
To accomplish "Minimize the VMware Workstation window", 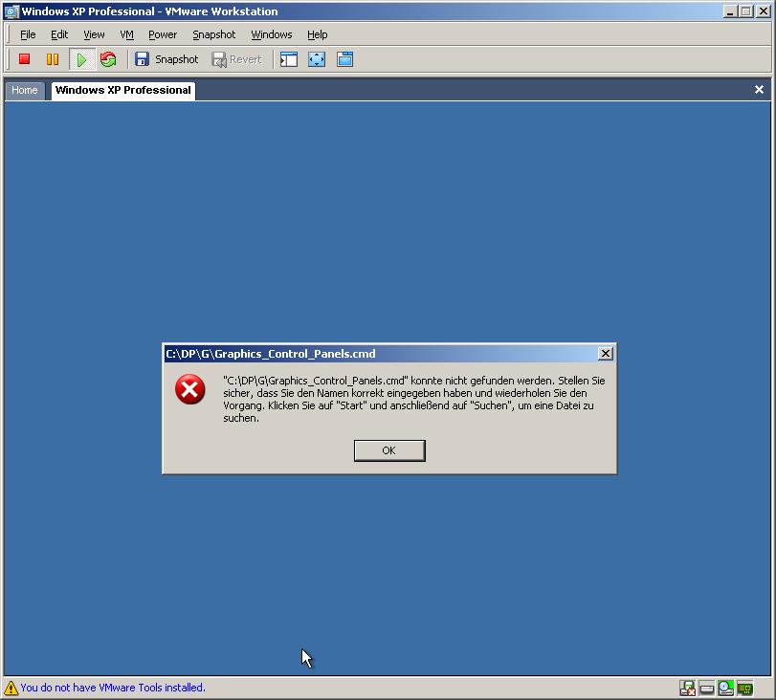I will tap(729, 11).
